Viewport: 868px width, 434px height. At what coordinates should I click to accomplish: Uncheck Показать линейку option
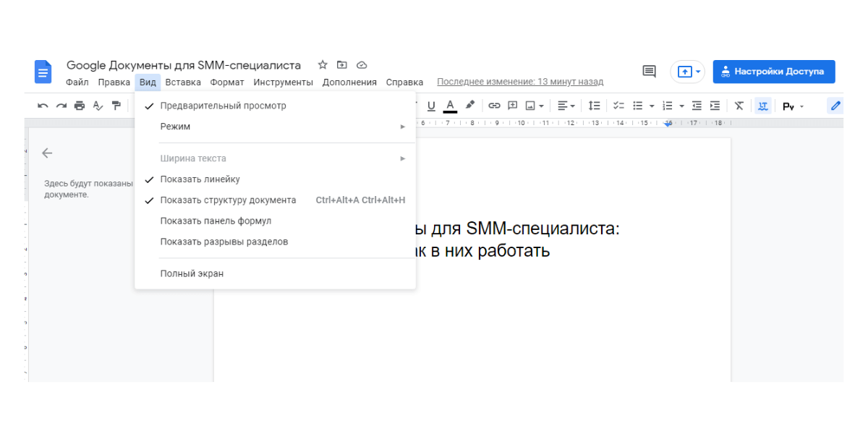tap(200, 179)
